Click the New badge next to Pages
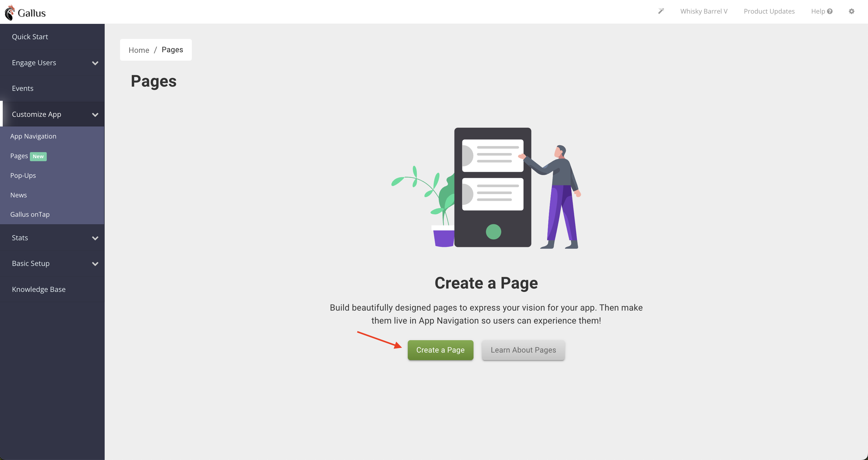The image size is (868, 460). point(38,156)
